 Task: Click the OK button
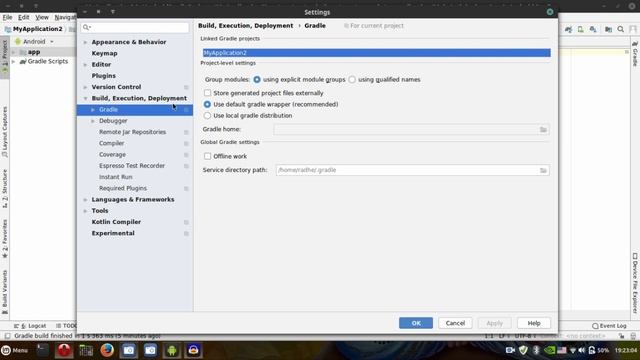(x=416, y=323)
